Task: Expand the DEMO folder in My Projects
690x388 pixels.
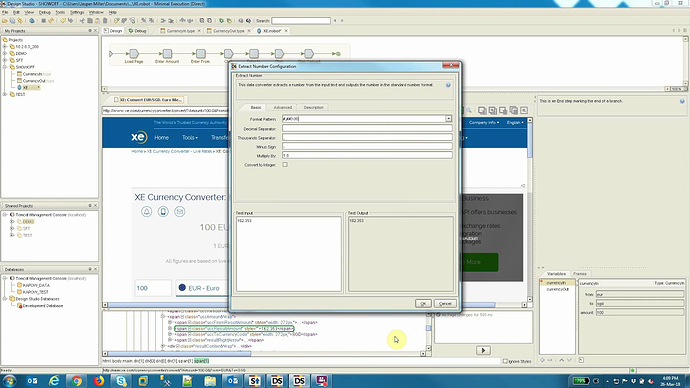Action: (x=5, y=53)
